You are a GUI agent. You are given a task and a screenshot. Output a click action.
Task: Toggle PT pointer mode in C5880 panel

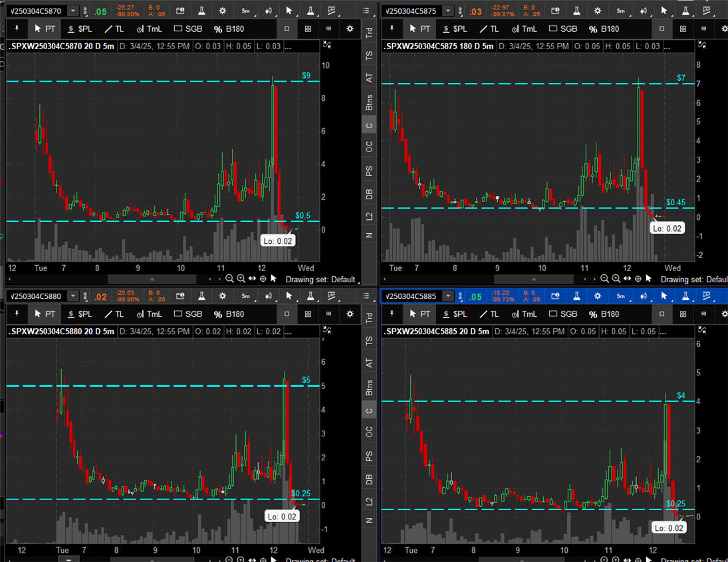[45, 314]
